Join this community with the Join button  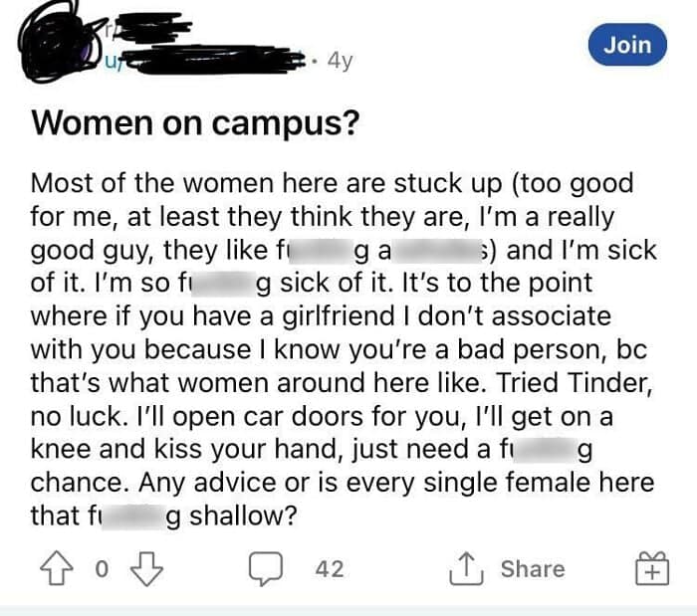pos(627,45)
